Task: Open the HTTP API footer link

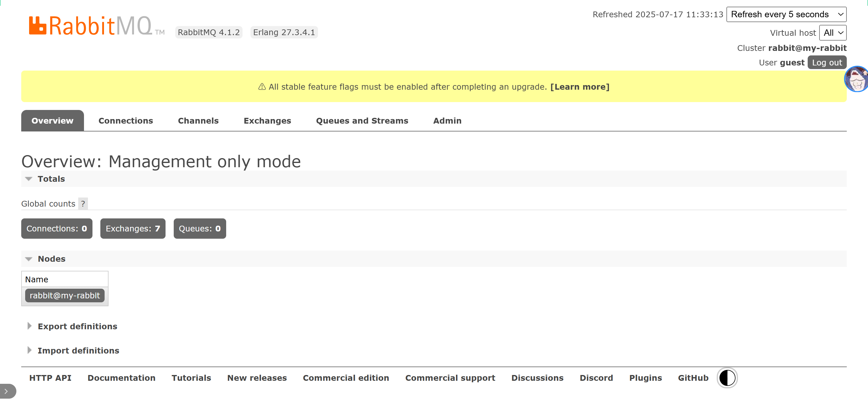Action: click(x=50, y=378)
